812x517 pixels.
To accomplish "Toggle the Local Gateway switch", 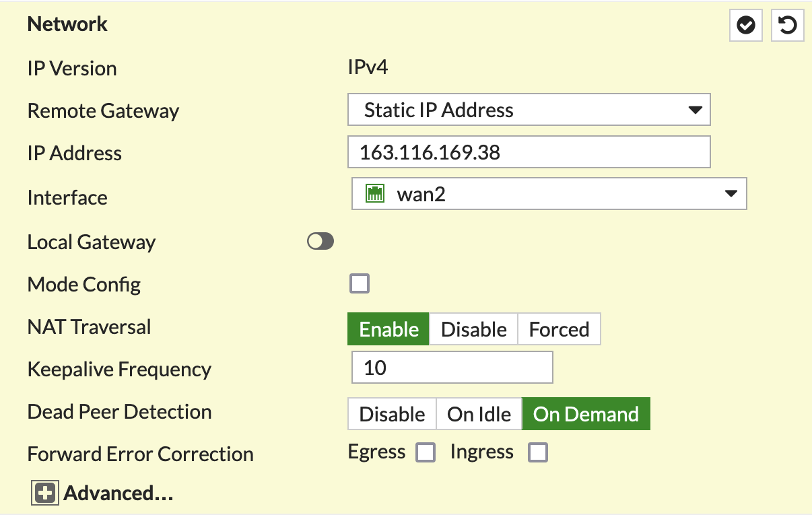I will [x=320, y=242].
